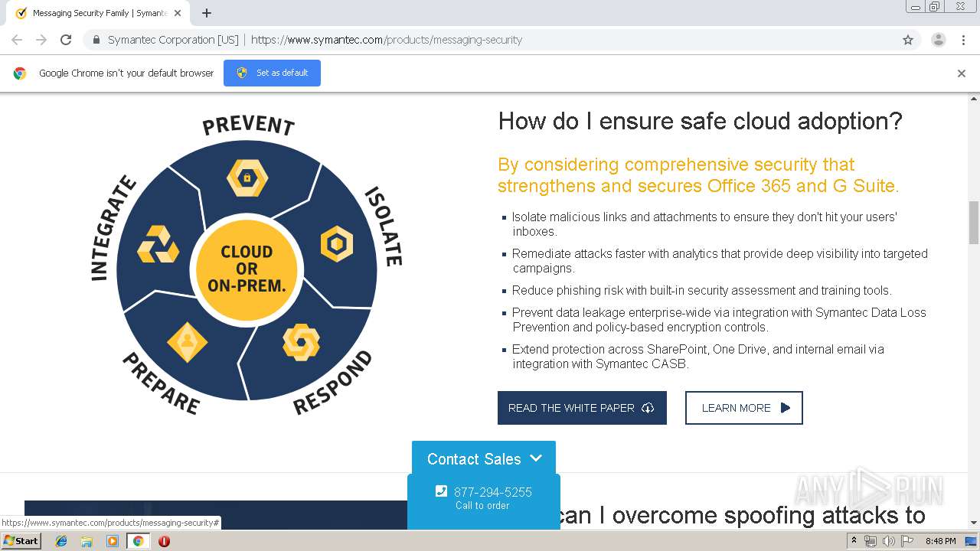
Task: Click the 'Remediate attacks faster' bullet text
Action: click(720, 261)
